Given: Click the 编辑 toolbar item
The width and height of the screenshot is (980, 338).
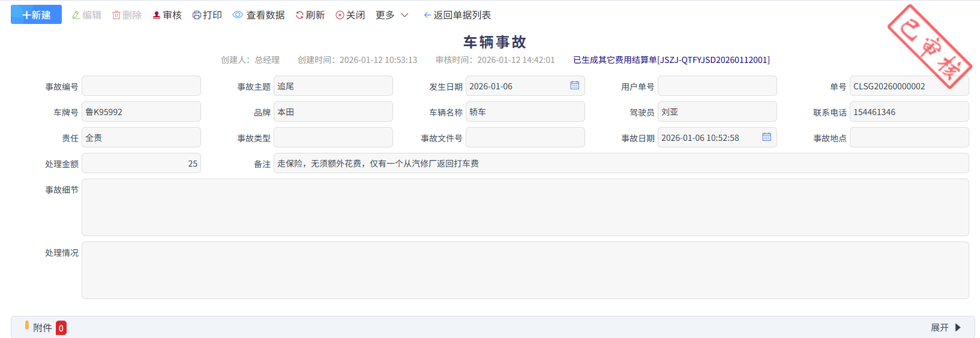Looking at the screenshot, I should tap(86, 15).
